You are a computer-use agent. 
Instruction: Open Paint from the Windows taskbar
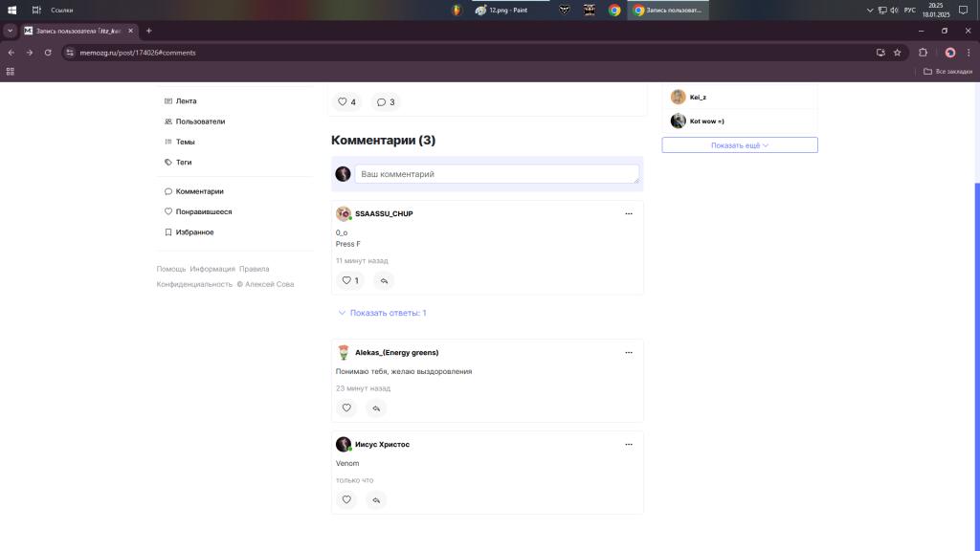[x=501, y=10]
